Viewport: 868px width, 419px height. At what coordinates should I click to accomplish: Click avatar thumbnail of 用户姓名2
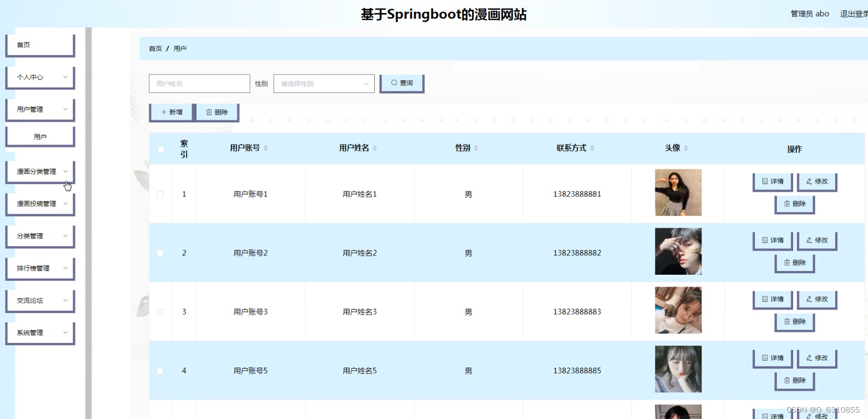[678, 251]
